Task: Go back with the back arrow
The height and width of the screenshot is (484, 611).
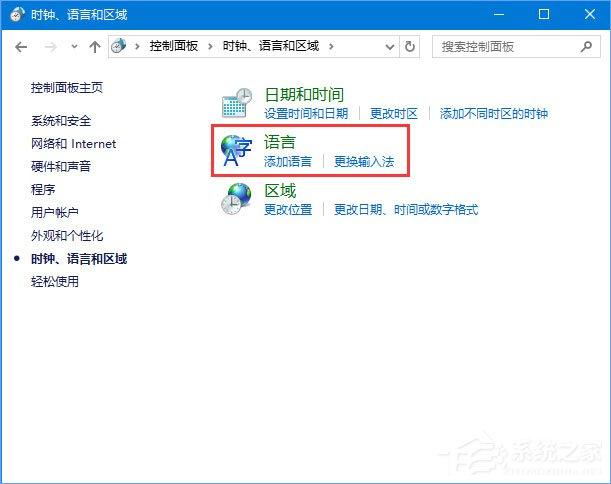Action: pos(21,47)
